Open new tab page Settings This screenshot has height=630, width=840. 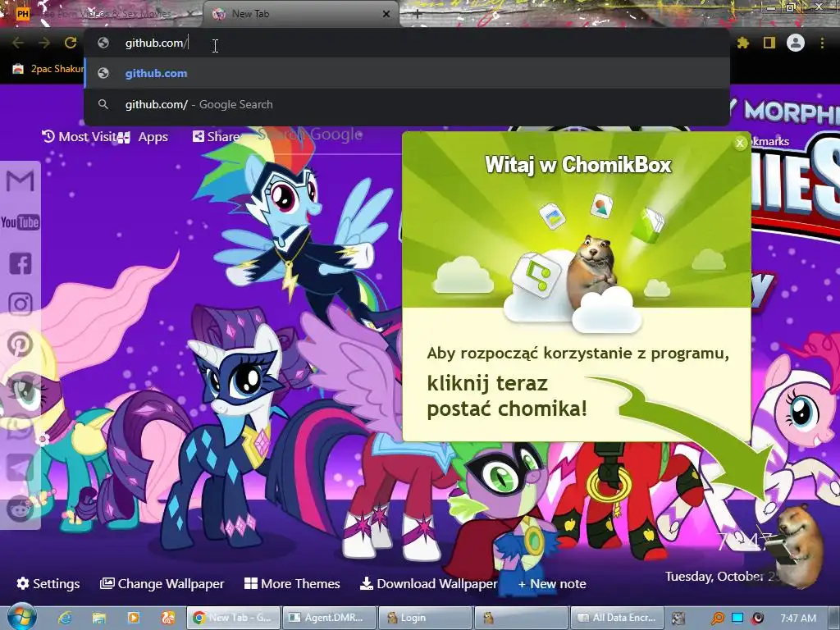tap(48, 583)
